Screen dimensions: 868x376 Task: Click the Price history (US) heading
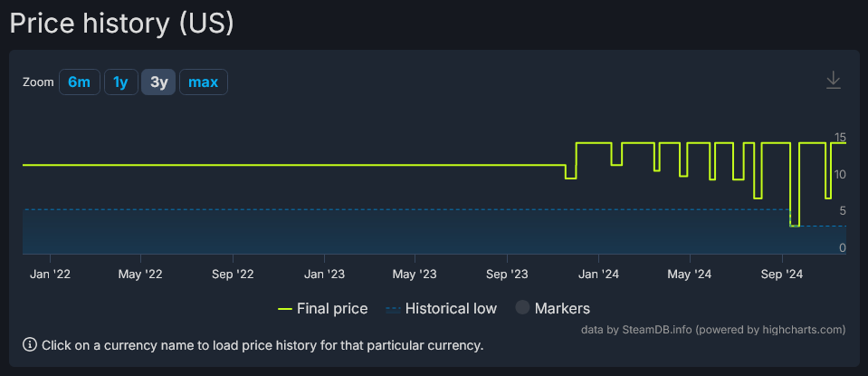[x=122, y=23]
